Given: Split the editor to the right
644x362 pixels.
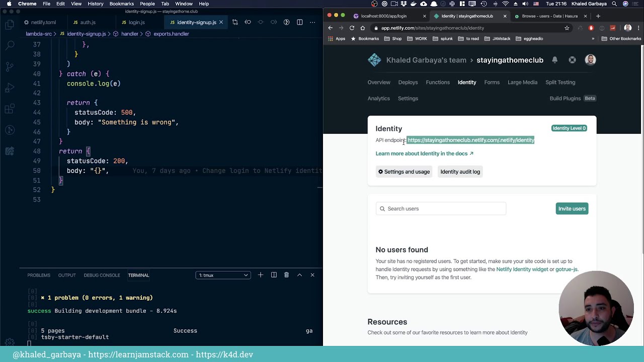Looking at the screenshot, I should (x=300, y=22).
